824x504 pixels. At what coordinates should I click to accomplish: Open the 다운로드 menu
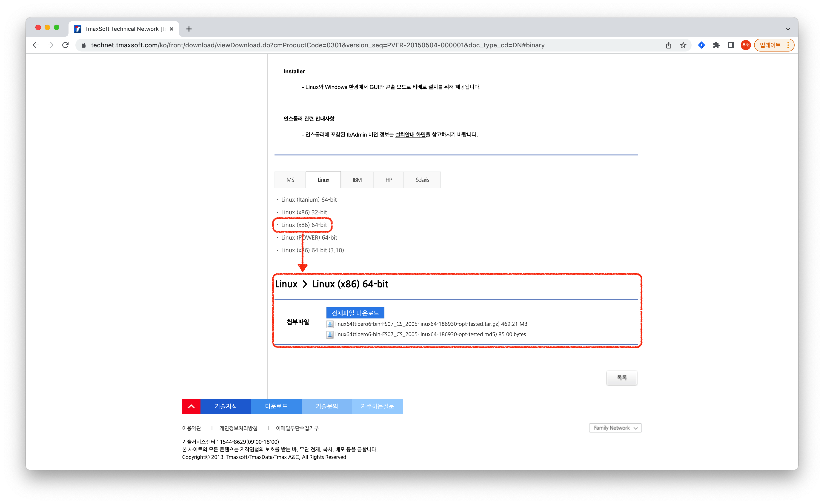276,406
